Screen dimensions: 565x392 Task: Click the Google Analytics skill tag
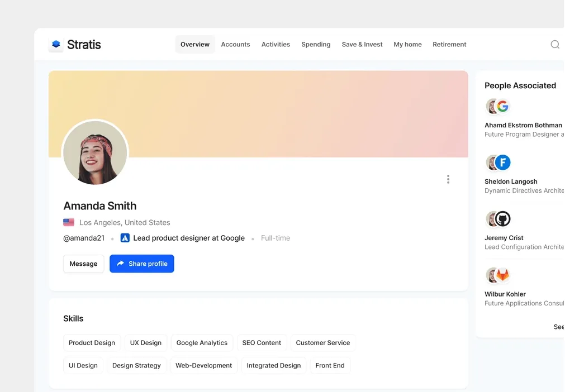point(202,343)
